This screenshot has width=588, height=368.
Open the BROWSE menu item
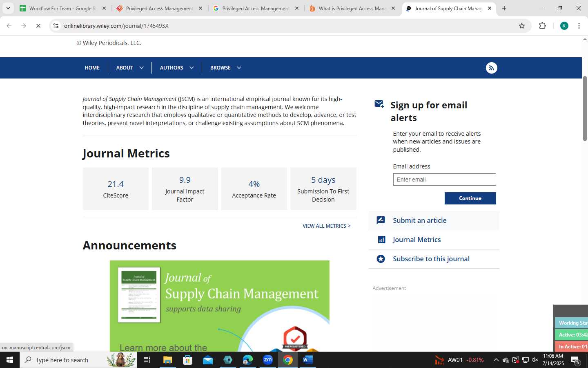(x=220, y=68)
